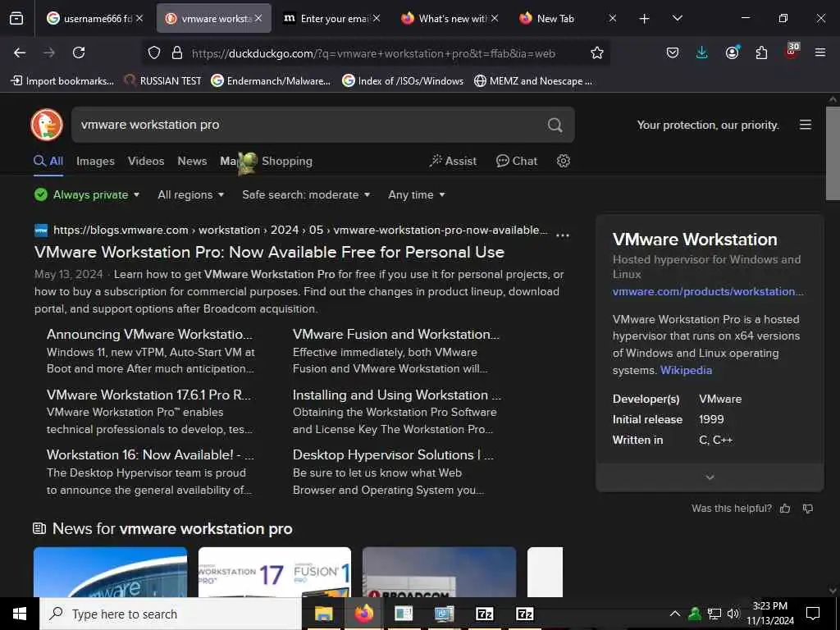Click the DuckDuckGo logo

pos(47,125)
